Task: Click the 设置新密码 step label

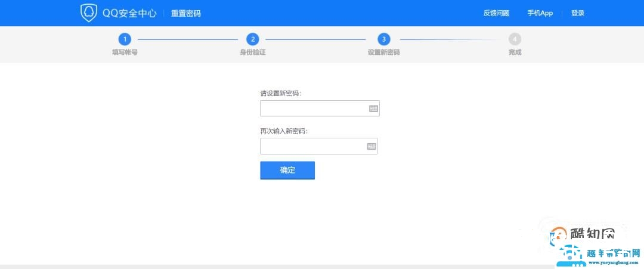Action: click(x=383, y=52)
